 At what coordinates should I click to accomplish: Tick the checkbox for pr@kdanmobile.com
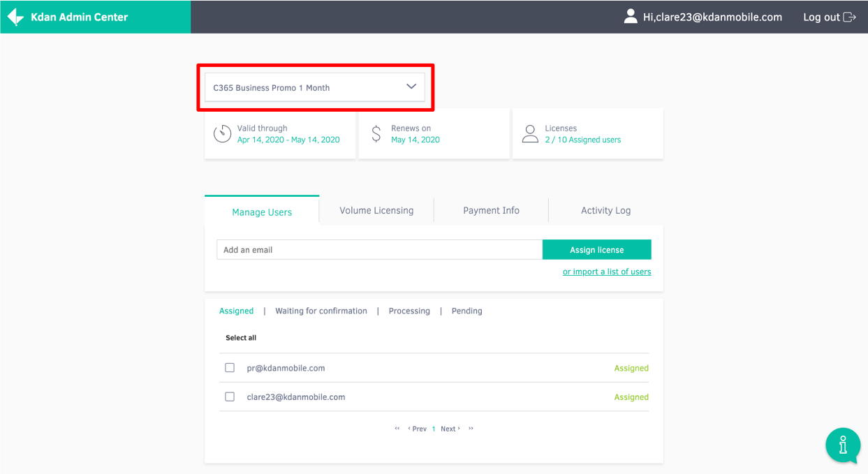pyautogui.click(x=230, y=368)
